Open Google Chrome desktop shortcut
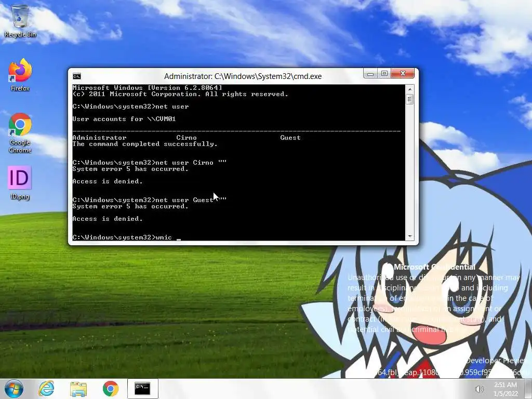The height and width of the screenshot is (399, 532). [20, 133]
